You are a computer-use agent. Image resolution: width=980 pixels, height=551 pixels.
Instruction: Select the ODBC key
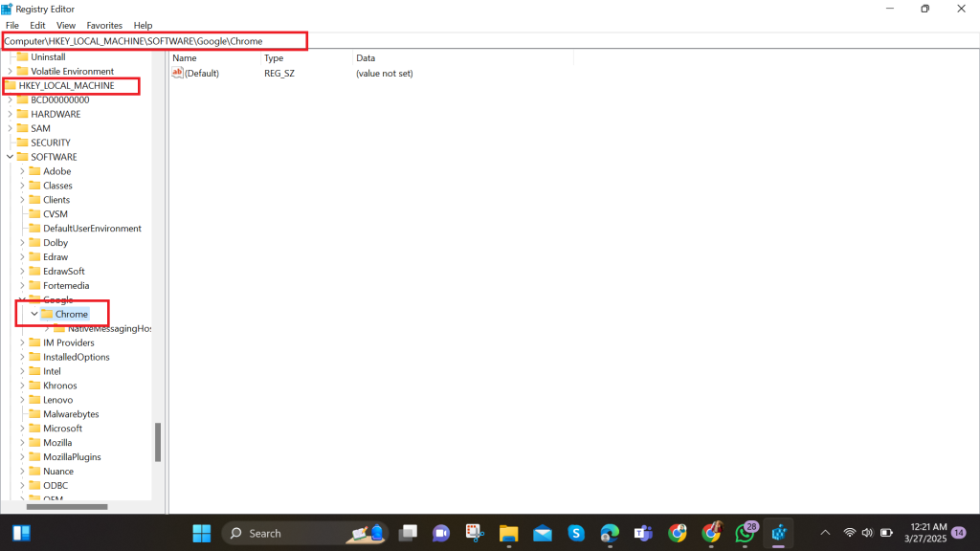[56, 486]
